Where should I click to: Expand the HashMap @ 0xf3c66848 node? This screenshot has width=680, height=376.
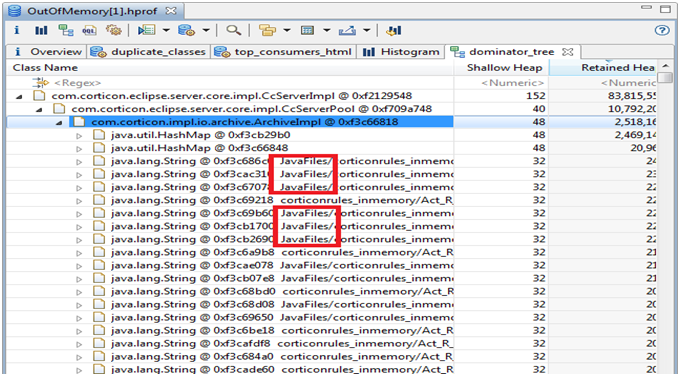pyautogui.click(x=79, y=148)
